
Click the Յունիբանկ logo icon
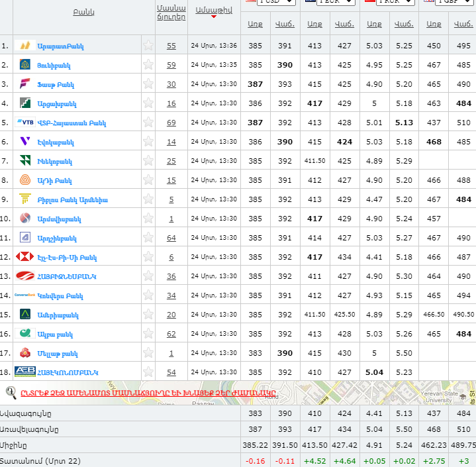pos(25,65)
